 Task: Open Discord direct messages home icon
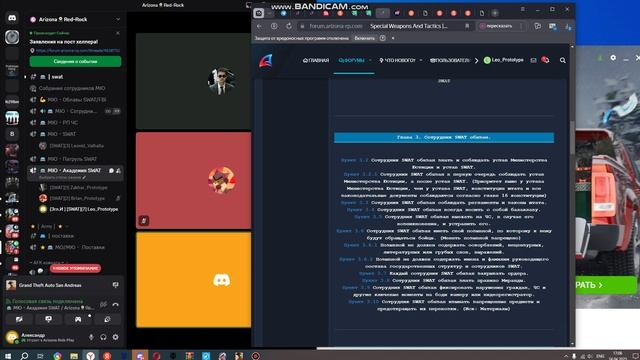click(x=12, y=18)
